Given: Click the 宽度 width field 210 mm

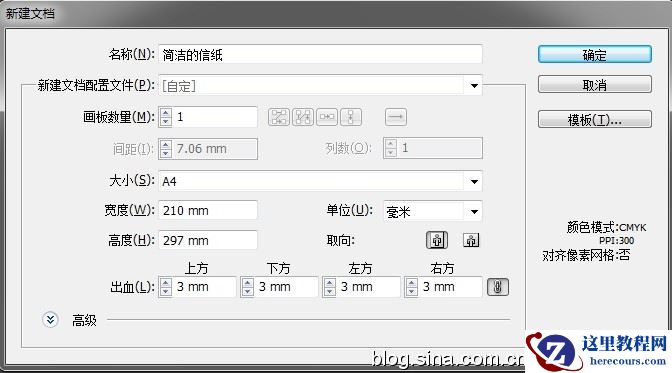Looking at the screenshot, I should [208, 211].
